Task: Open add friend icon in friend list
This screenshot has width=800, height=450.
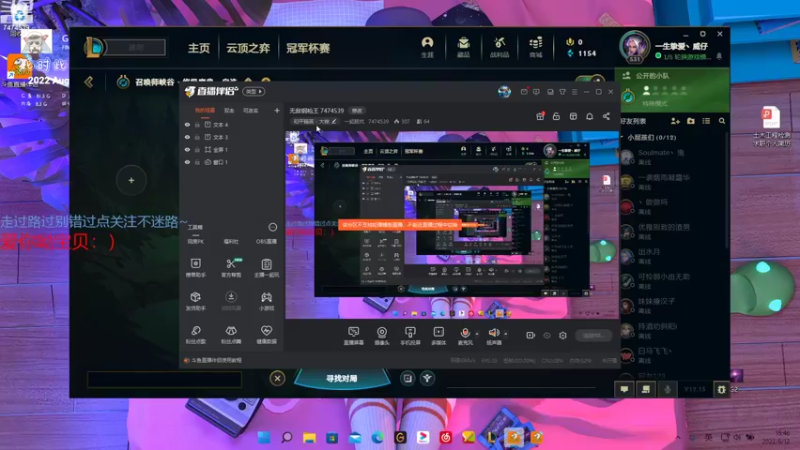Action: tap(675, 121)
